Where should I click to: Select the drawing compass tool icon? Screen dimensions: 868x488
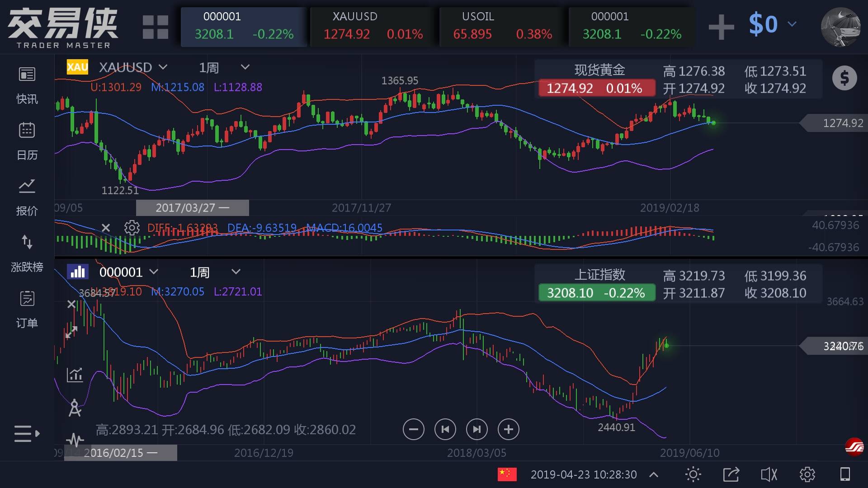75,408
